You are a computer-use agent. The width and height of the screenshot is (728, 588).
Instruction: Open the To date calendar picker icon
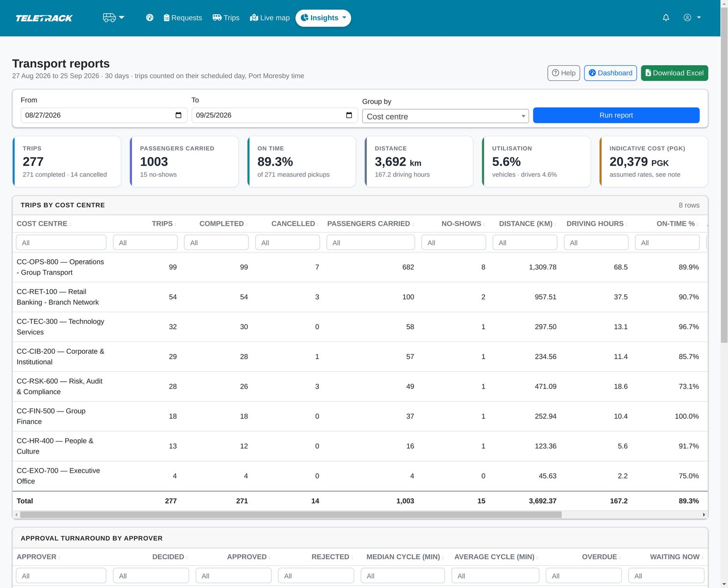[x=349, y=115]
